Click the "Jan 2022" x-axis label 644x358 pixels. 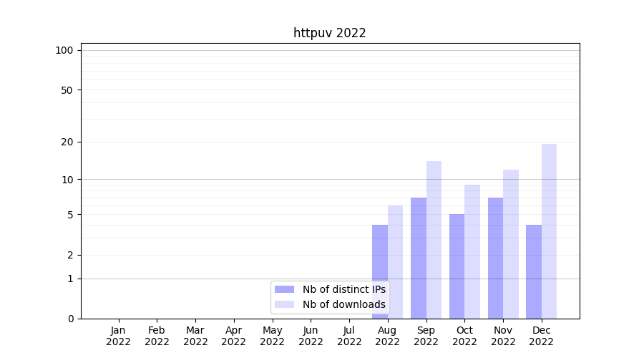click(x=118, y=336)
